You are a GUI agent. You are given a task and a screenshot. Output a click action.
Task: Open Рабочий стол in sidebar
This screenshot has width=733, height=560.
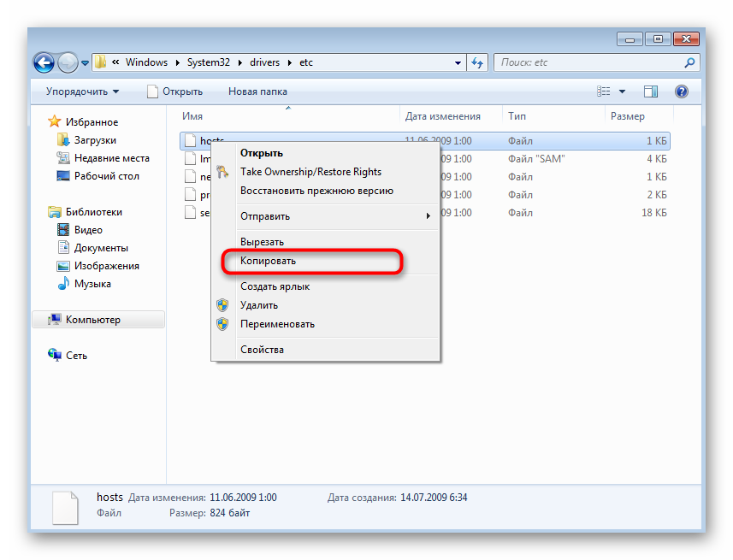[x=106, y=176]
